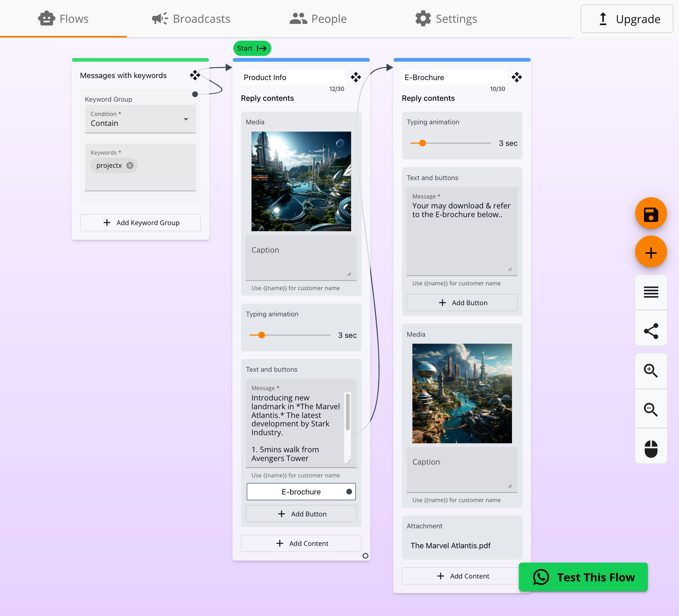This screenshot has height=616, width=679.
Task: Open the Condition dropdown showing Contain
Action: tap(140, 119)
